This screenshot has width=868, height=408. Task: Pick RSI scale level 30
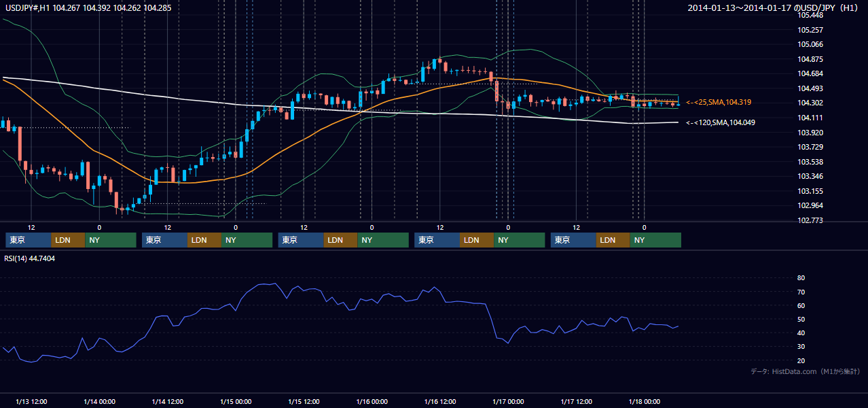(x=801, y=347)
